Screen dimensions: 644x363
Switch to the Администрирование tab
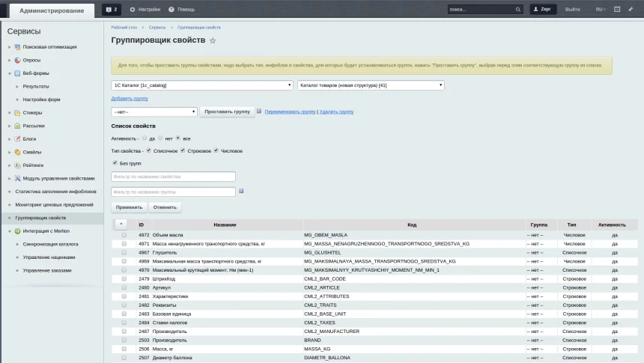[x=52, y=10]
